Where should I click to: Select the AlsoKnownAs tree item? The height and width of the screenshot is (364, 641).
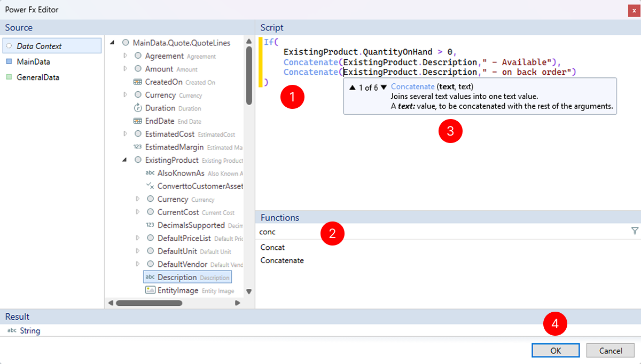(194, 173)
